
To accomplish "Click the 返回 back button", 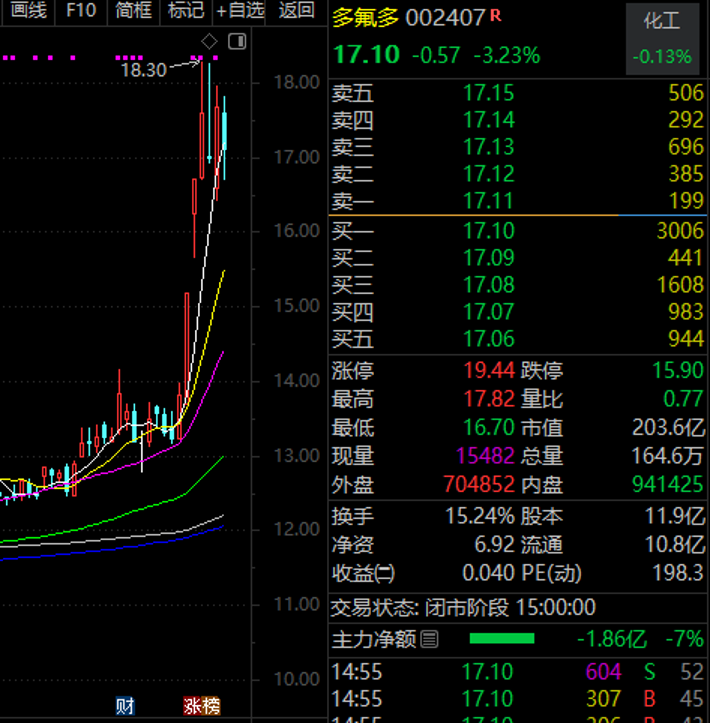I will click(x=296, y=11).
